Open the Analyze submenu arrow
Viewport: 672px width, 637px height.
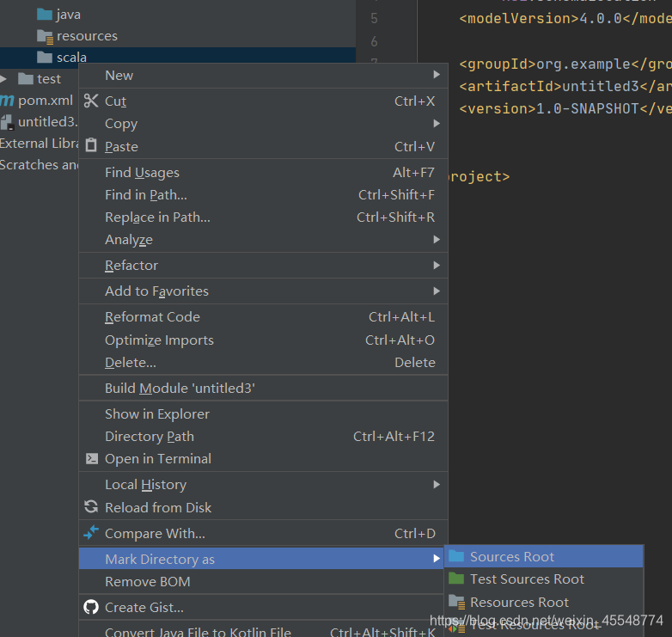click(x=437, y=239)
